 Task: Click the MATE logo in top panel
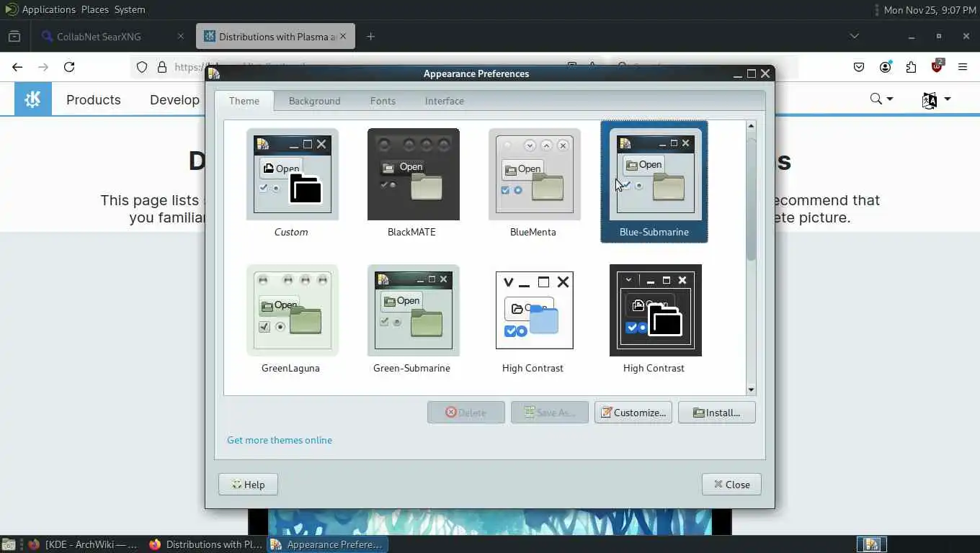(12, 9)
